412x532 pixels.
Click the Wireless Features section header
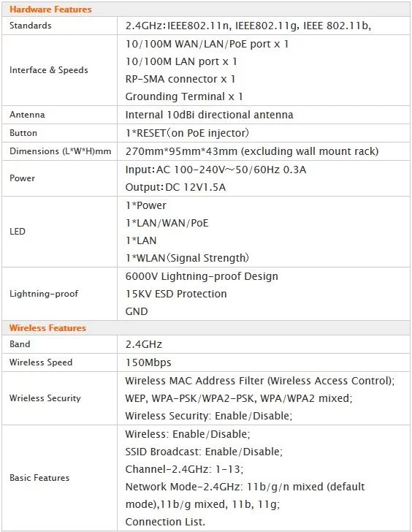click(x=47, y=327)
